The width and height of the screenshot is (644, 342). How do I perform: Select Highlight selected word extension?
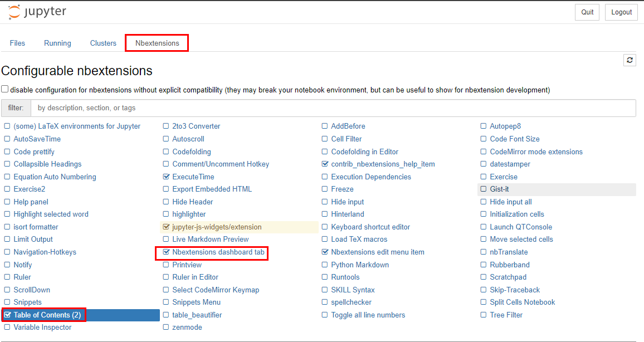coord(51,214)
